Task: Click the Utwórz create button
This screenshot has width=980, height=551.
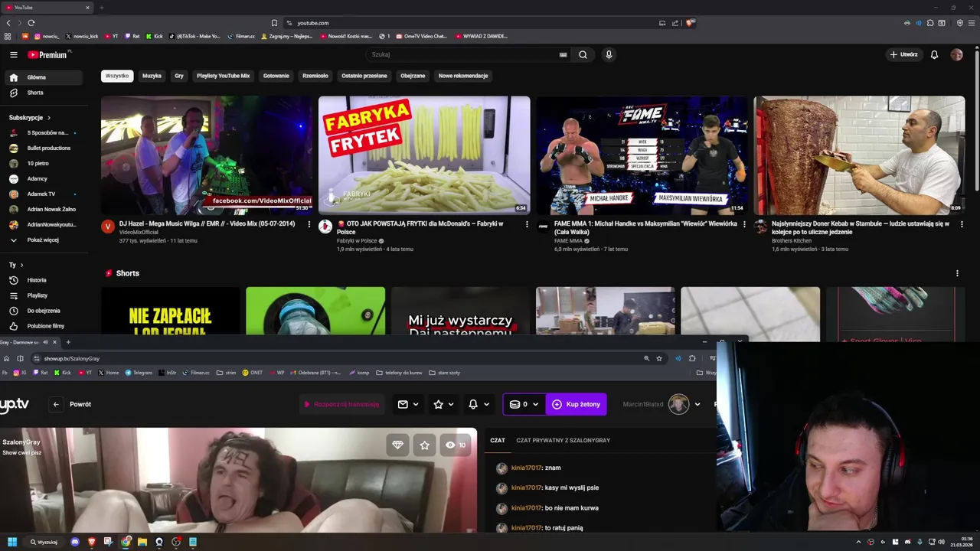Action: pos(903,54)
